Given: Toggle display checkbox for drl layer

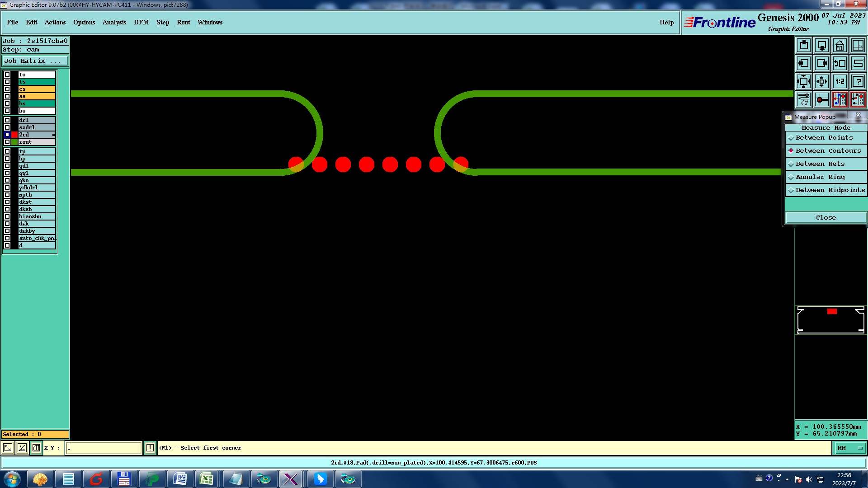Looking at the screenshot, I should pos(7,120).
